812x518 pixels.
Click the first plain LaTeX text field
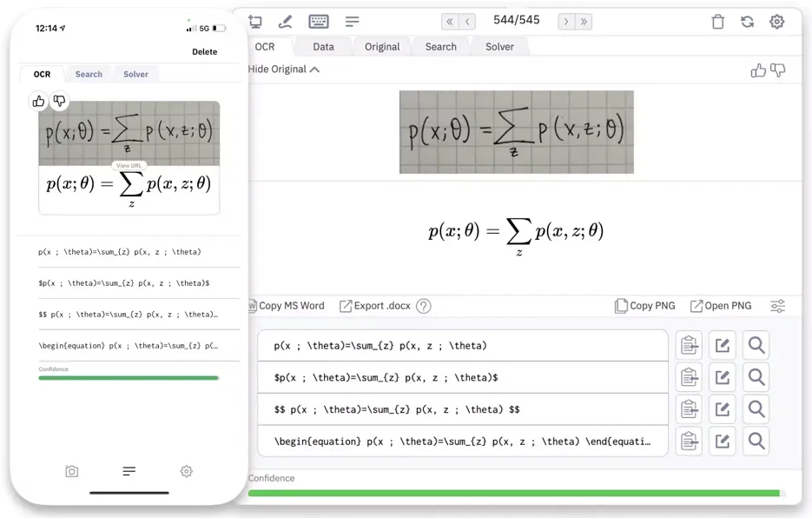[x=463, y=345]
